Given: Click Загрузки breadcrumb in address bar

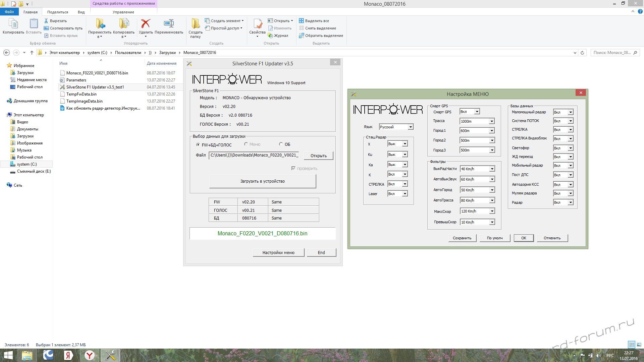Looking at the screenshot, I should (x=167, y=53).
